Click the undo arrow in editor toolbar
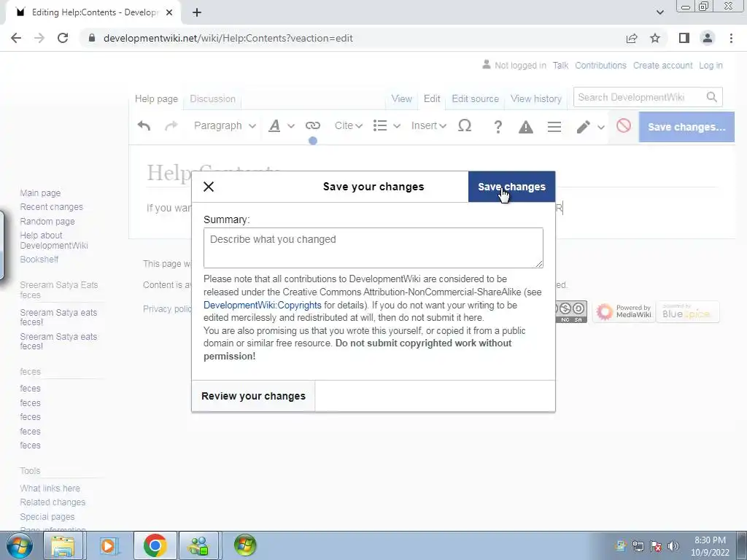The width and height of the screenshot is (747, 560). click(x=144, y=125)
